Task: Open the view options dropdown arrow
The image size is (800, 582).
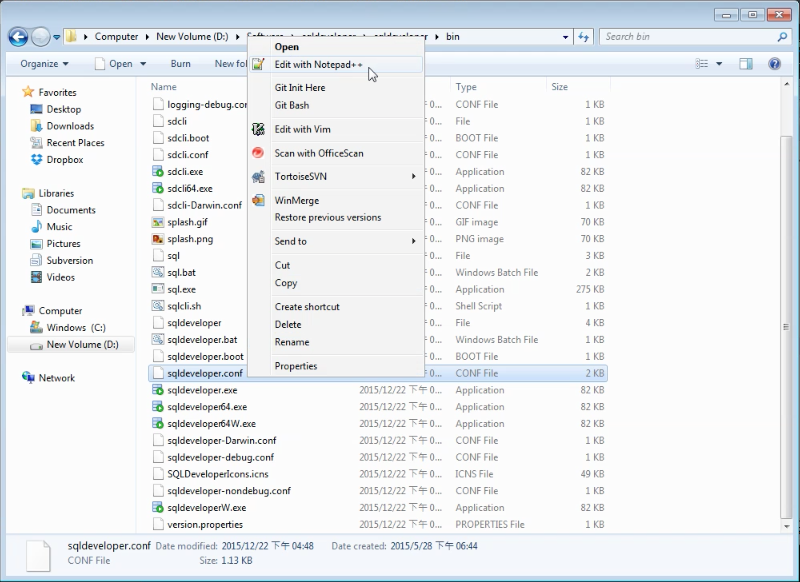Action: pyautogui.click(x=719, y=64)
